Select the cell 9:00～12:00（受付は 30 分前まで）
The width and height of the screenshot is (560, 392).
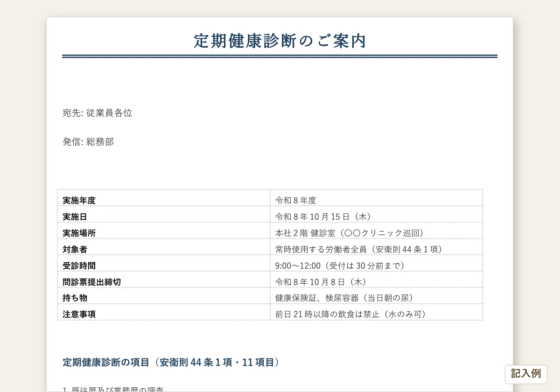[376, 263]
